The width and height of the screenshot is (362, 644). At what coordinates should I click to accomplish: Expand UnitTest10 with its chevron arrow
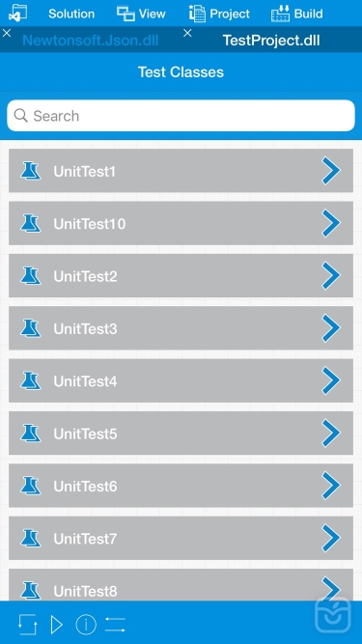[331, 223]
